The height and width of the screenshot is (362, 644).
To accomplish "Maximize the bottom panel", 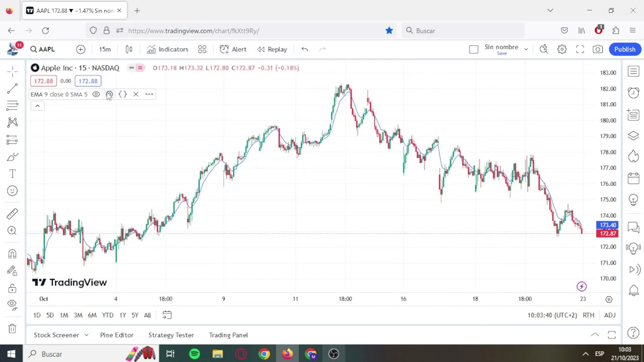I will click(612, 335).
